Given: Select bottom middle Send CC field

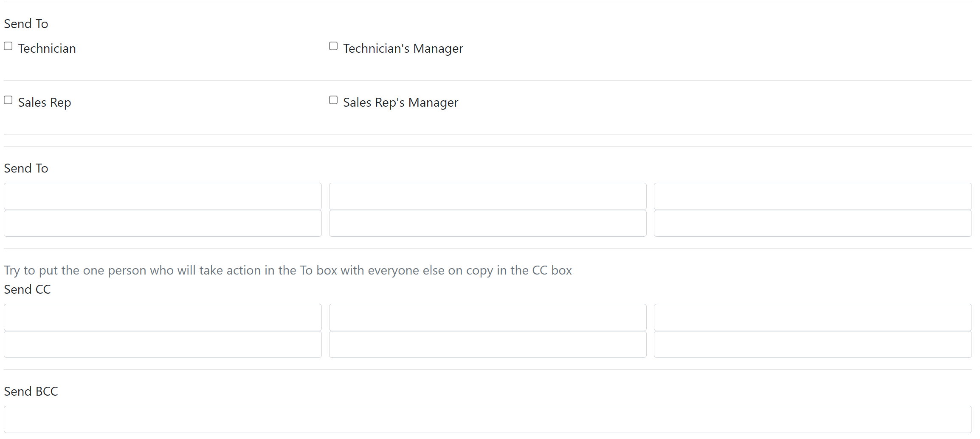Looking at the screenshot, I should 487,344.
